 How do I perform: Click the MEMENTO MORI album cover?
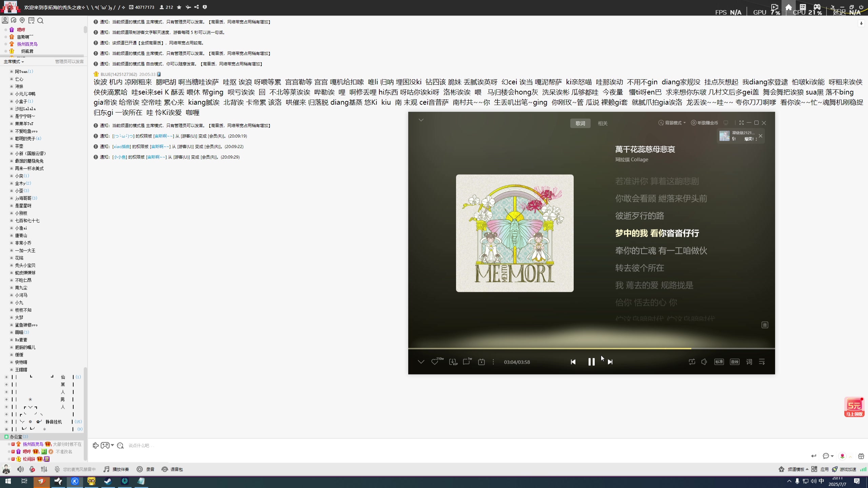pos(515,233)
